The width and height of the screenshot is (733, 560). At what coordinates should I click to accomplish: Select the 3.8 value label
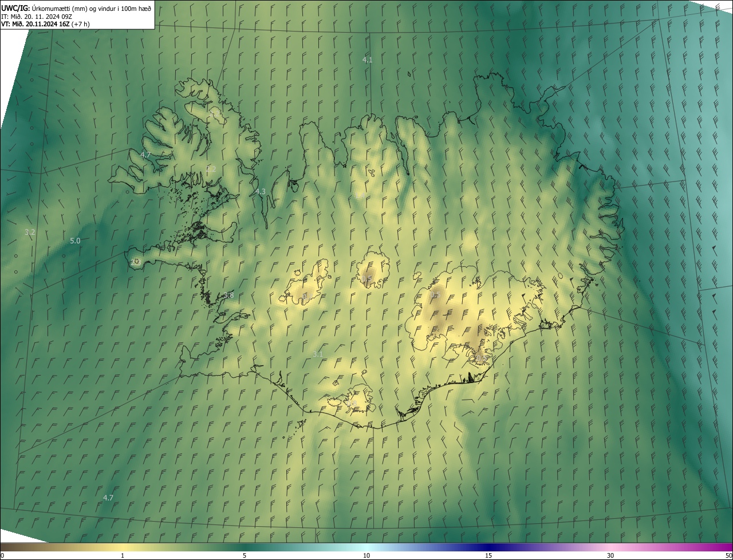[x=228, y=295]
